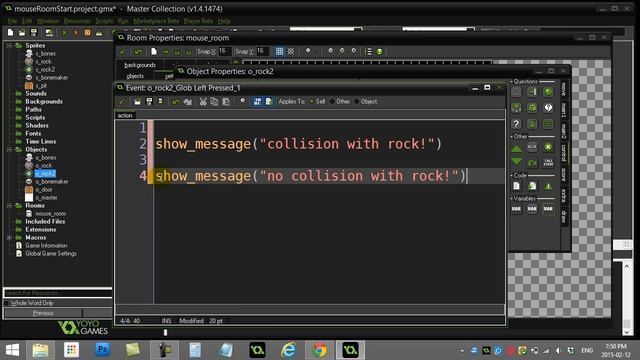Open Global Game Settings
The width and height of the screenshot is (640, 360).
(51, 253)
